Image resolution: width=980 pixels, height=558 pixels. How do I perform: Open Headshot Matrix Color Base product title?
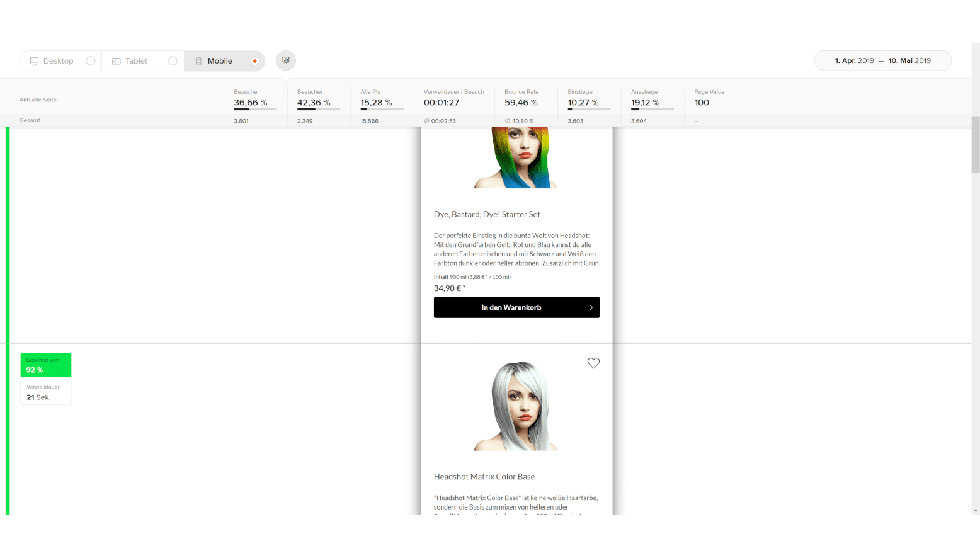[484, 477]
